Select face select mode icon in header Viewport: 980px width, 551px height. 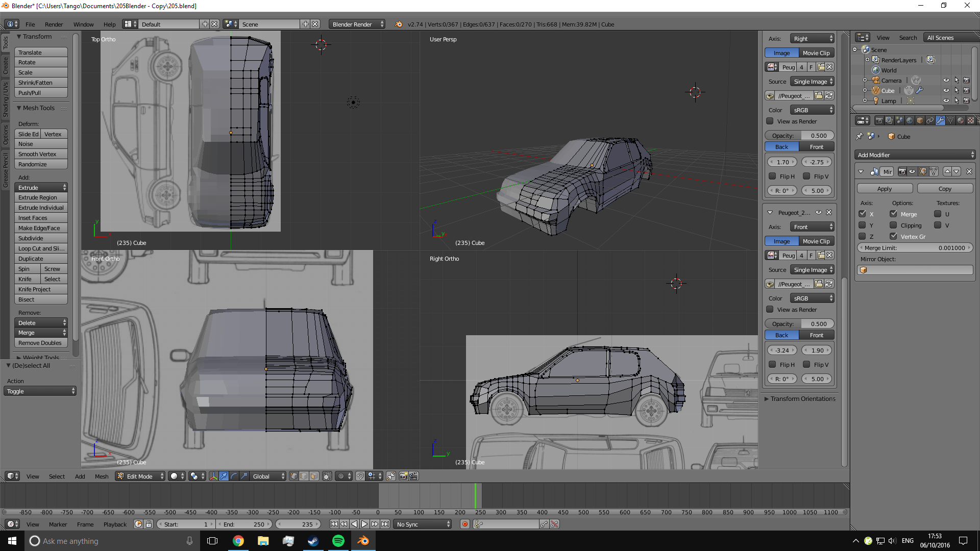tap(314, 476)
